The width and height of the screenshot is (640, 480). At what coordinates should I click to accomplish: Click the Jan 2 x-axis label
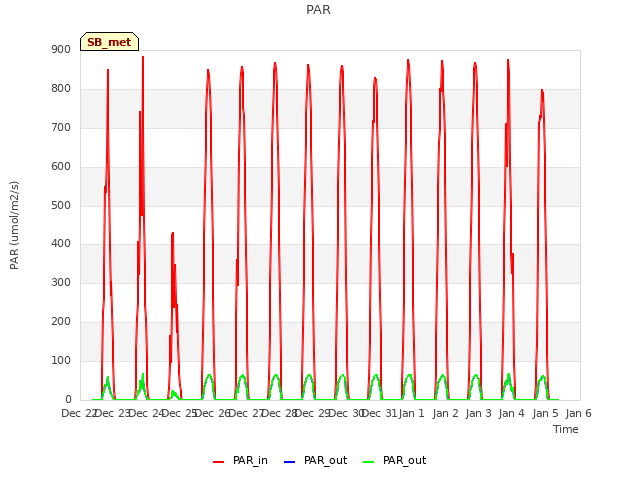445,414
